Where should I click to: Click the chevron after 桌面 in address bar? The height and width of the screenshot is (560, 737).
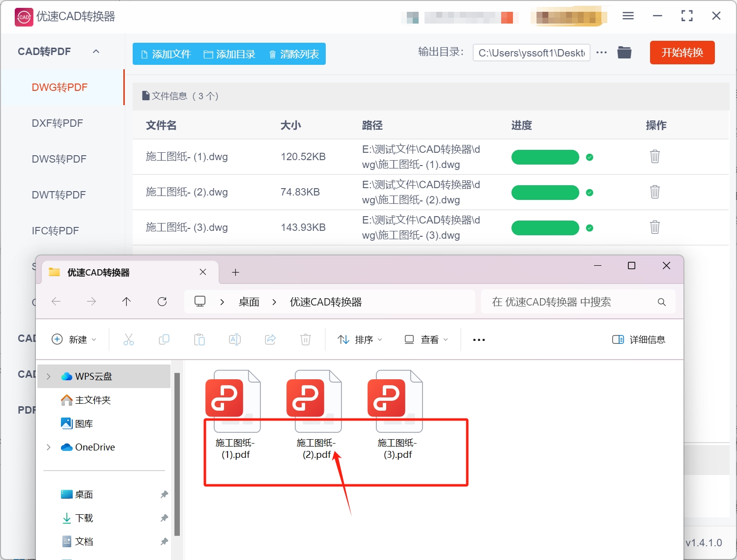click(x=274, y=302)
